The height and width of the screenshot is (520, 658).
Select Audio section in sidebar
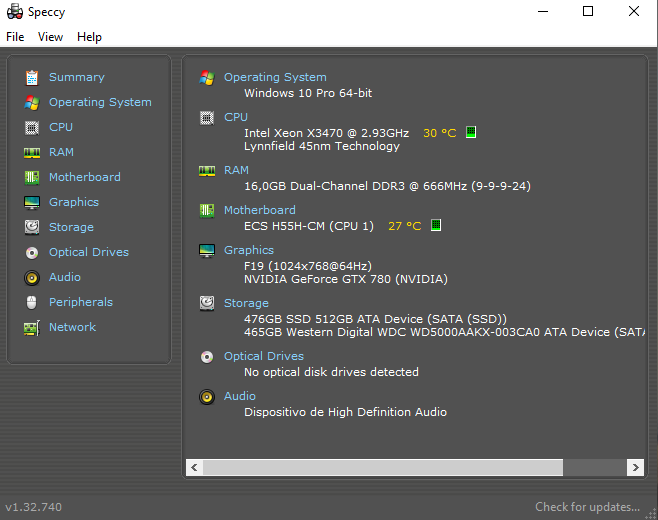pyautogui.click(x=65, y=277)
